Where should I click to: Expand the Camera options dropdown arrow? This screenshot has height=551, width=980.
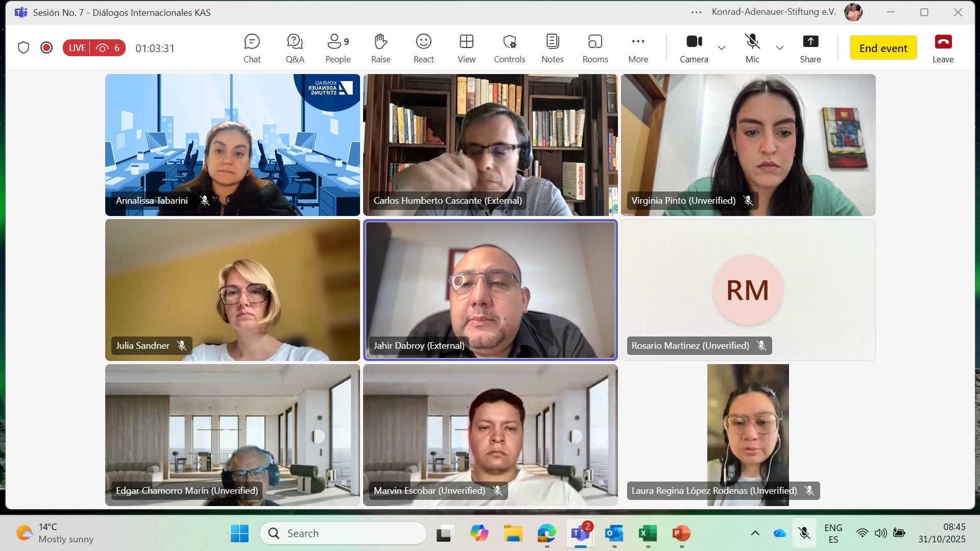click(x=721, y=48)
